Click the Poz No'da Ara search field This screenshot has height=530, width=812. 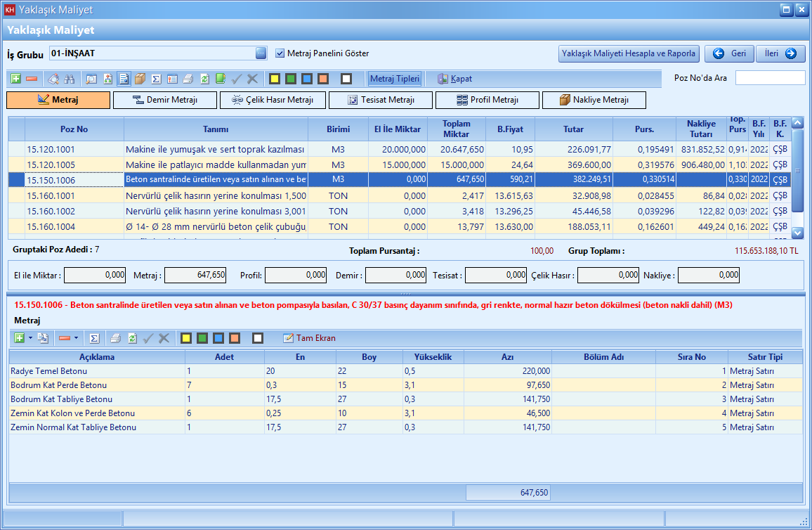[x=770, y=78]
